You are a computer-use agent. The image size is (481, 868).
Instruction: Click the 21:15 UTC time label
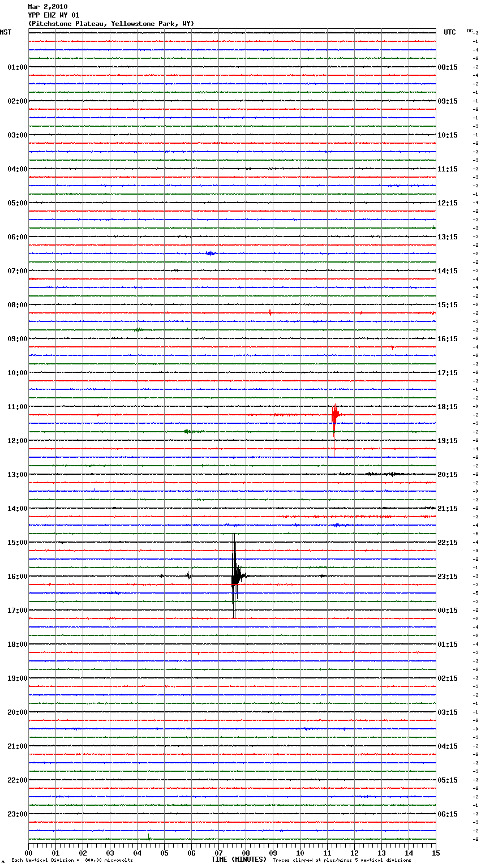[x=448, y=509]
